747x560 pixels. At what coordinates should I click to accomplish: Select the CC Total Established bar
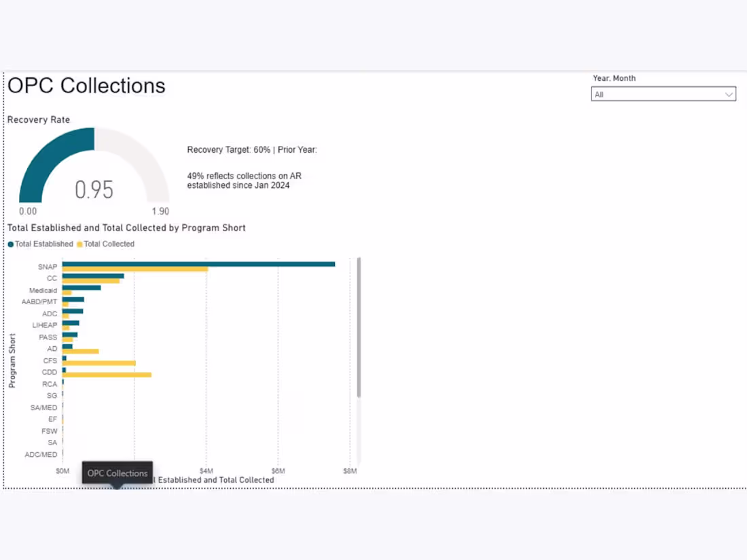pos(93,276)
